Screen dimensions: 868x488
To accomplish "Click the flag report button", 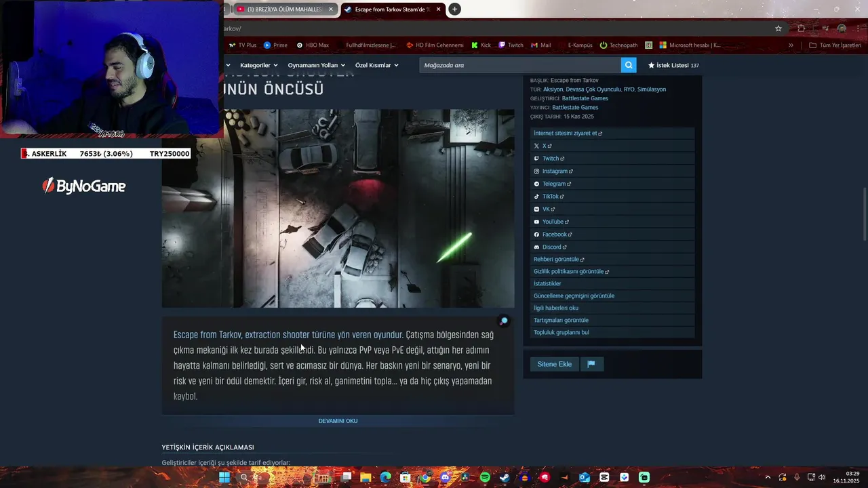I will (x=591, y=364).
